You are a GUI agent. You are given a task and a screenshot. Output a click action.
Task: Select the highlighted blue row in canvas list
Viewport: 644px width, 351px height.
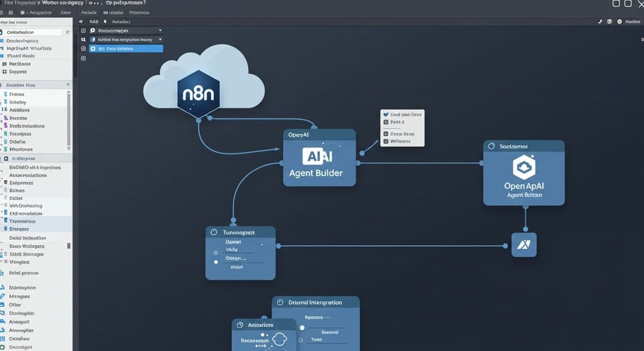126,49
